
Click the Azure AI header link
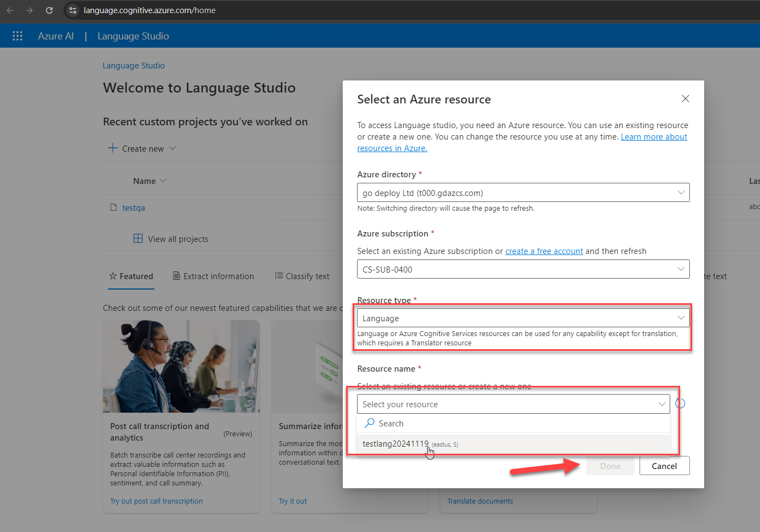pos(56,36)
